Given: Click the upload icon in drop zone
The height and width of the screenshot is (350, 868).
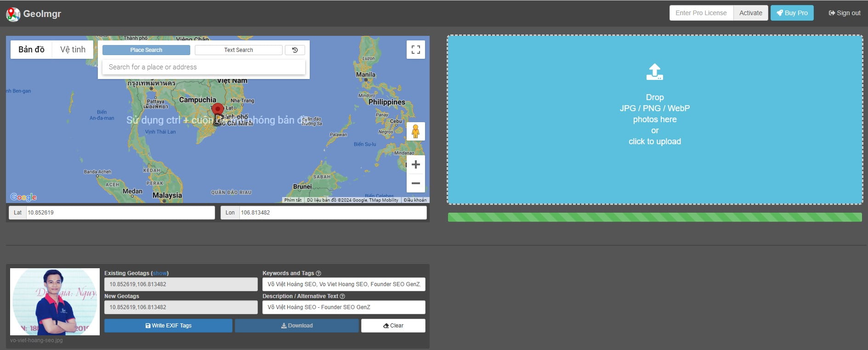Looking at the screenshot, I should 655,72.
